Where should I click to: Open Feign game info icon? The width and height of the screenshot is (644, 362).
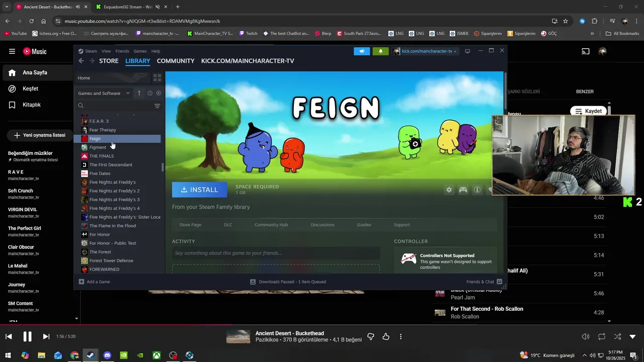pyautogui.click(x=477, y=190)
